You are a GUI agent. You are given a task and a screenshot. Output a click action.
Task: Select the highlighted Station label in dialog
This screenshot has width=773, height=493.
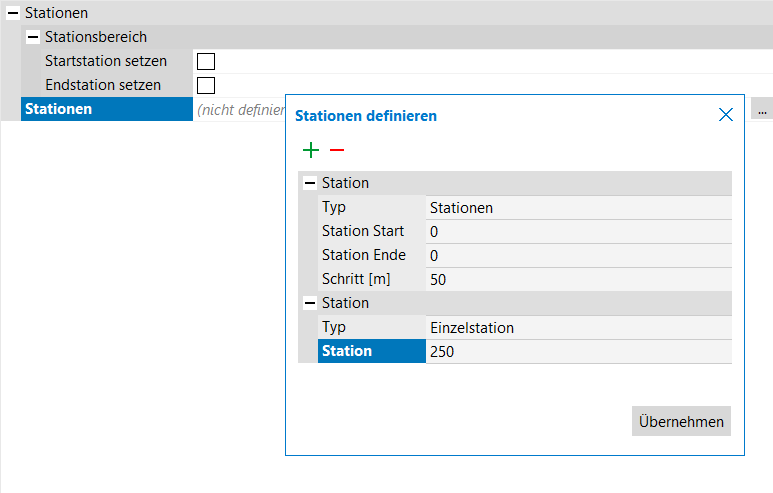click(371, 352)
